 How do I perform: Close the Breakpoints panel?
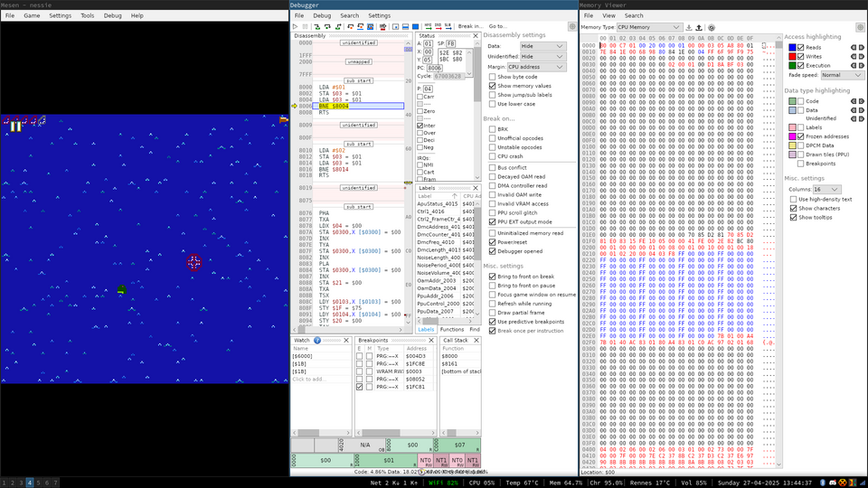pyautogui.click(x=431, y=341)
